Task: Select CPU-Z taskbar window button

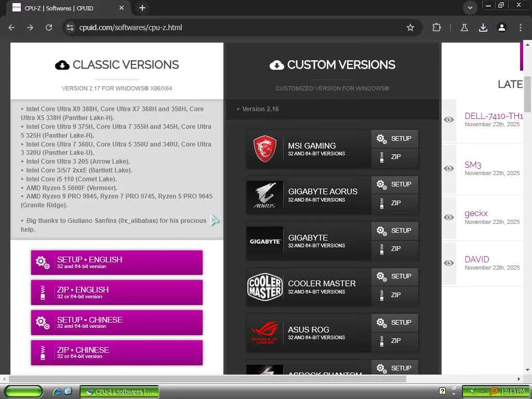Action: click(x=119, y=392)
